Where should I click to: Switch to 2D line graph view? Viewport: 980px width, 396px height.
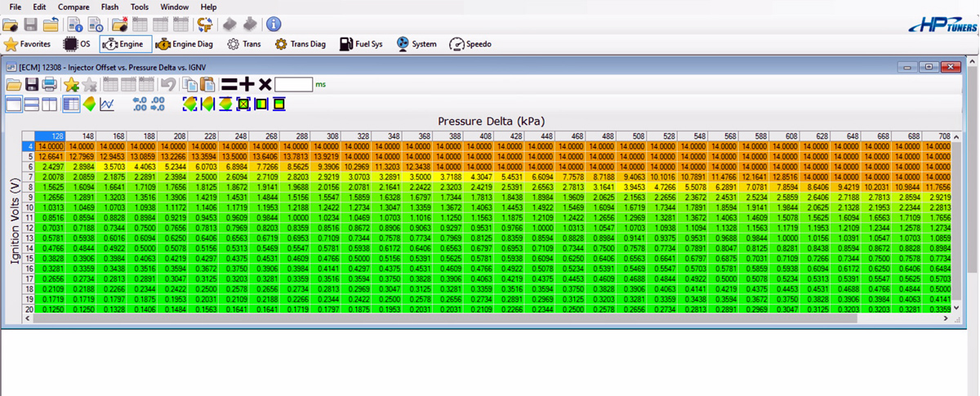pos(107,104)
